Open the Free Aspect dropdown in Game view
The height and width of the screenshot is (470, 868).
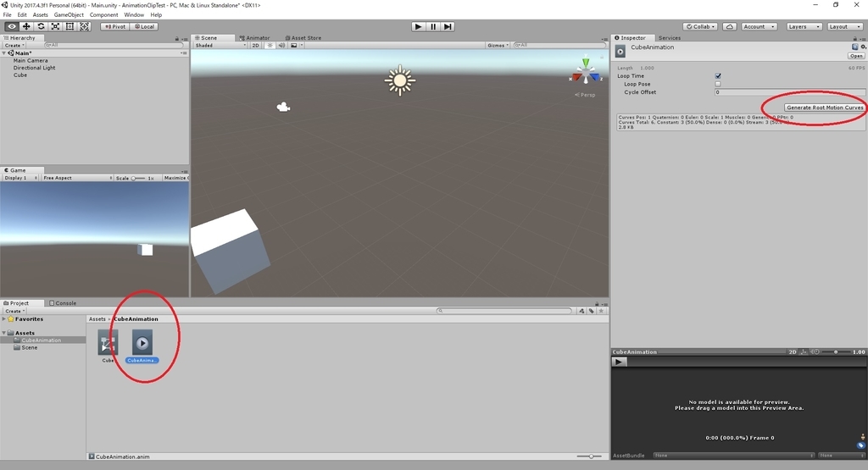(77, 178)
